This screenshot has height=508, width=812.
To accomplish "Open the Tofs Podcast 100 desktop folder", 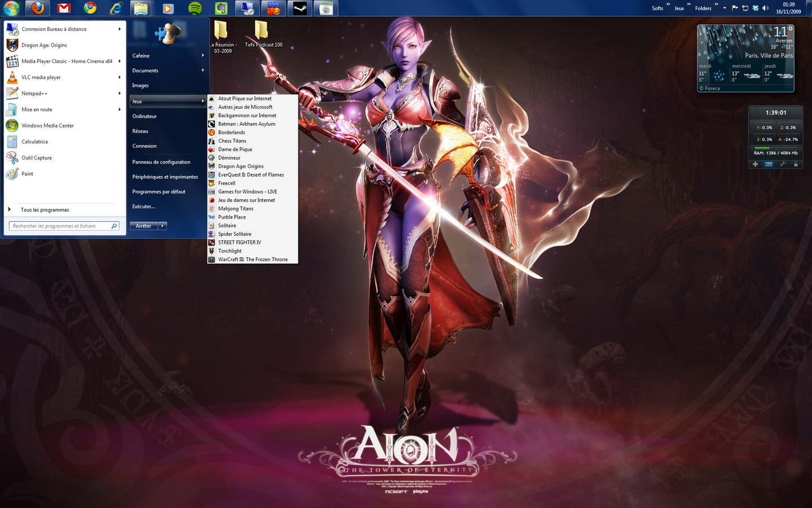I will tap(262, 34).
